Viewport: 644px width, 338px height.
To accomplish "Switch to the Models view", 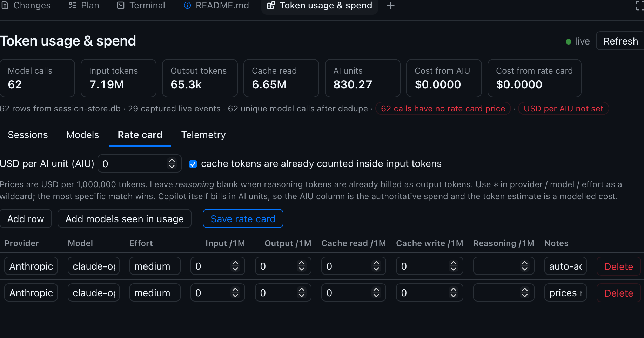I will 83,135.
